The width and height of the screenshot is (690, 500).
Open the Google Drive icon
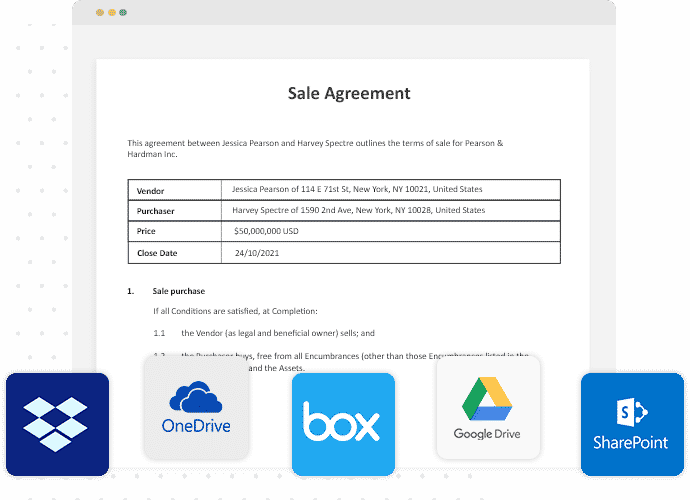tap(488, 407)
